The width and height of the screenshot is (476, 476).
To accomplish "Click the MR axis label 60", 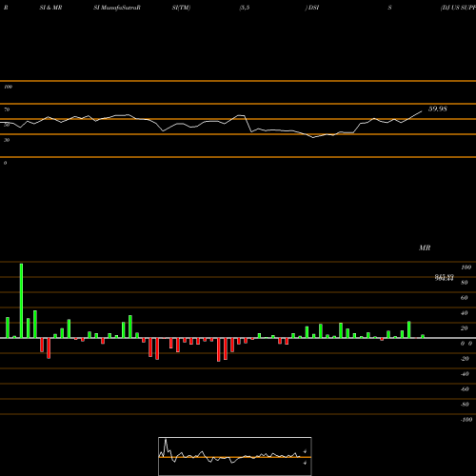I will tap(464, 298).
